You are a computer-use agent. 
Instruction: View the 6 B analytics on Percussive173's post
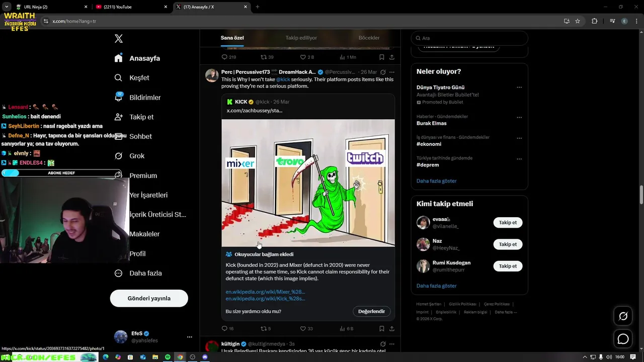coord(347,328)
